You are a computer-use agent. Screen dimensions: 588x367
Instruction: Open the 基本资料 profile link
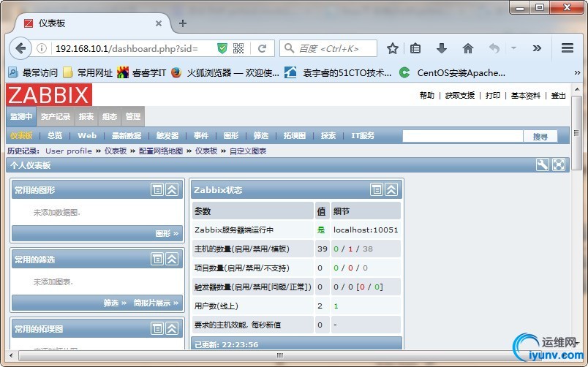click(x=526, y=96)
